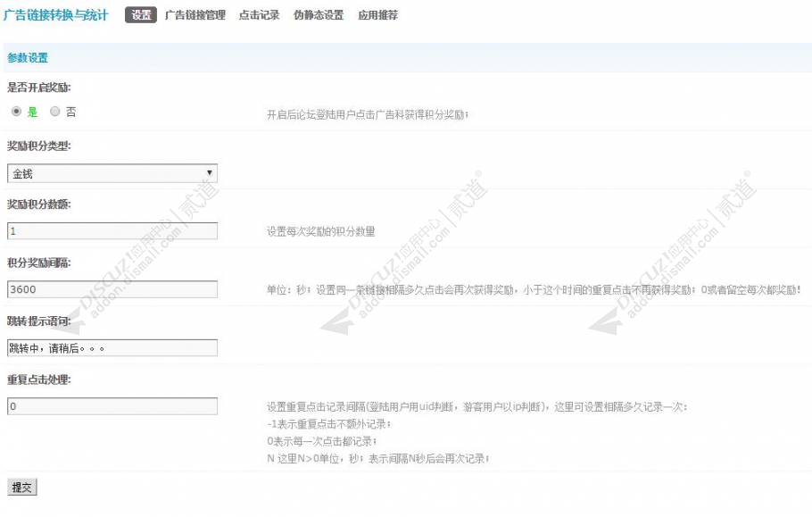Click the hint line 0表示每一次点击都记录
This screenshot has width=812, height=517.
pyautogui.click(x=322, y=441)
